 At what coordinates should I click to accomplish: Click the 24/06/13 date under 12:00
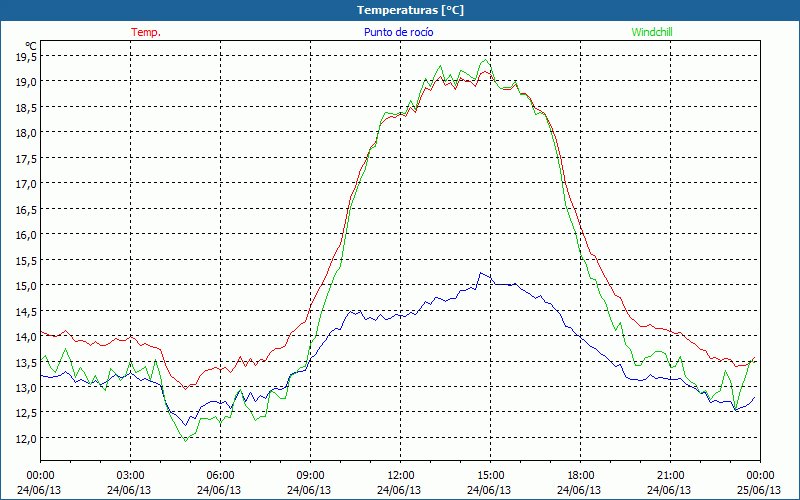[399, 490]
